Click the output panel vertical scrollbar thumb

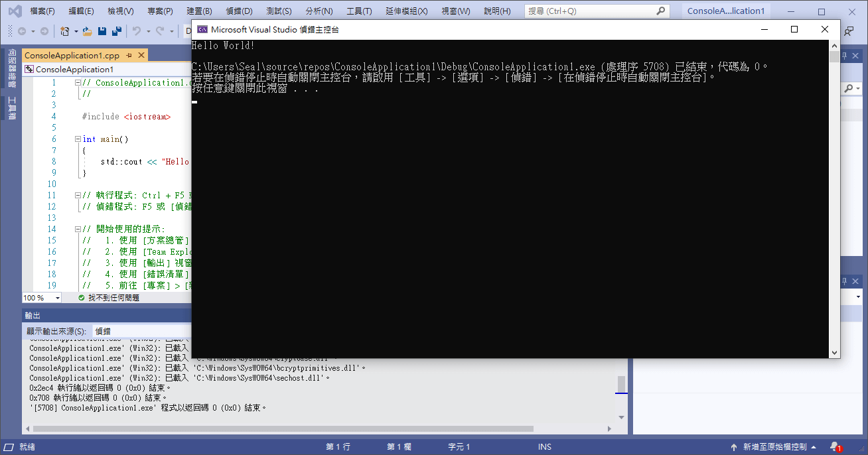pos(621,384)
